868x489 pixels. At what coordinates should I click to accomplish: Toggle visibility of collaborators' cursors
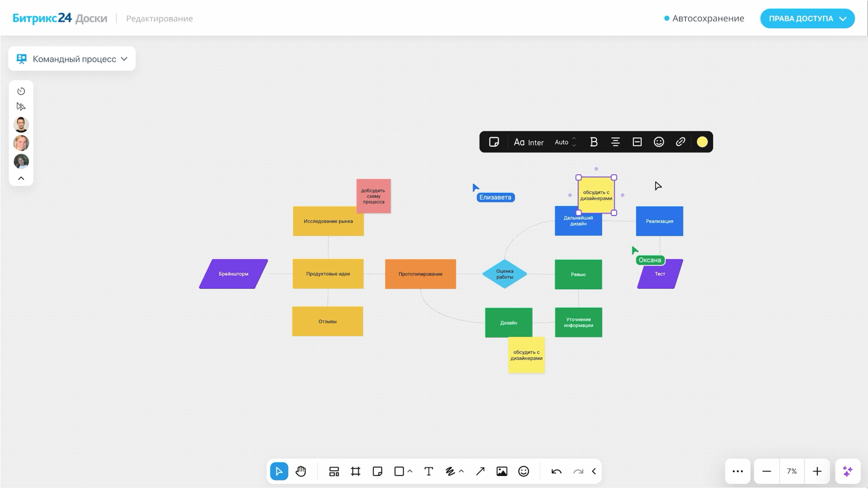[21, 107]
